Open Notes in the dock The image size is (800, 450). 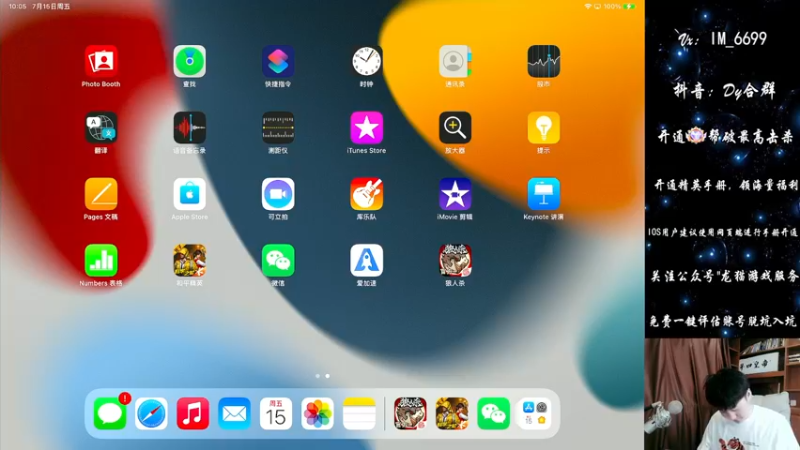tap(359, 413)
